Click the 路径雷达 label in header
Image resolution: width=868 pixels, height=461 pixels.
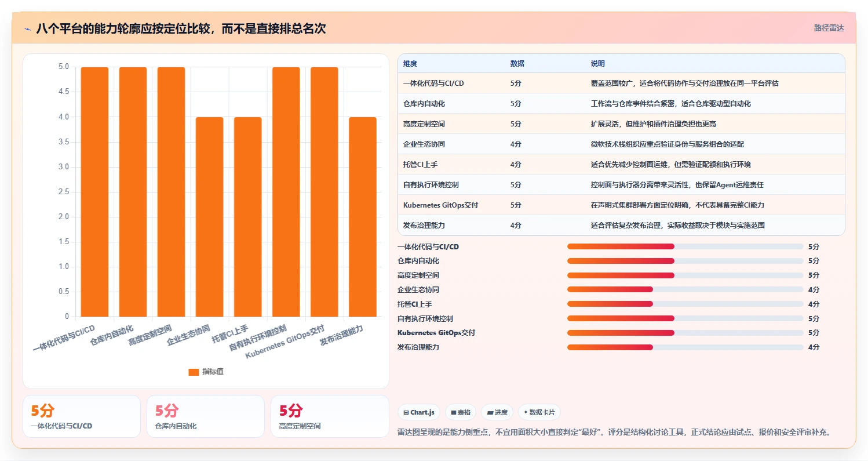click(829, 28)
